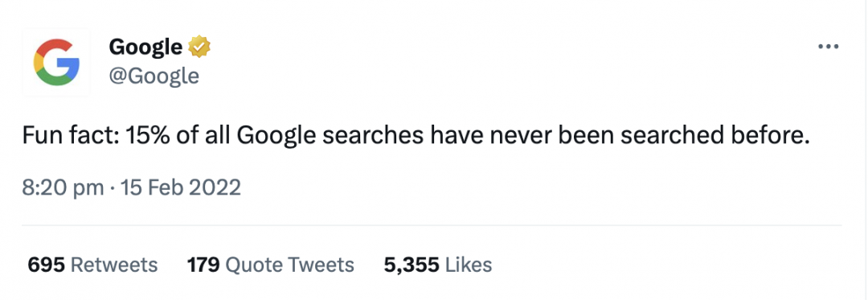Open the 179 Quote Tweets list
The height and width of the screenshot is (300, 868).
[x=271, y=265]
